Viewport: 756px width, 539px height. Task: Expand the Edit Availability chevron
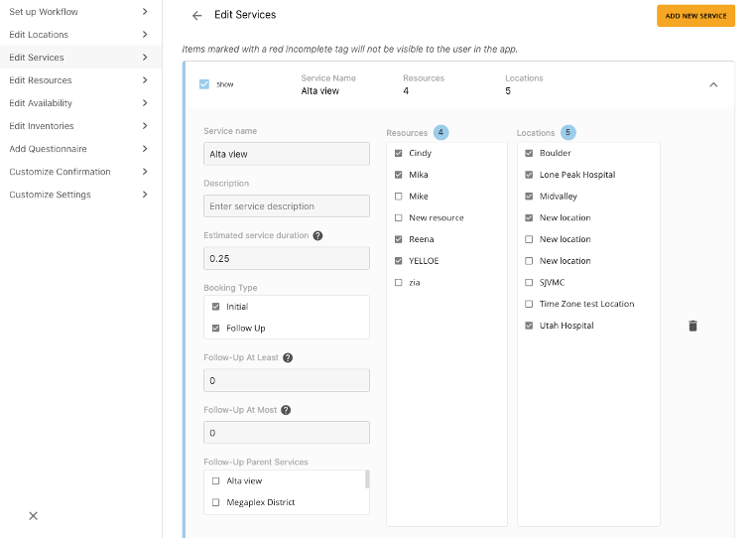click(145, 103)
